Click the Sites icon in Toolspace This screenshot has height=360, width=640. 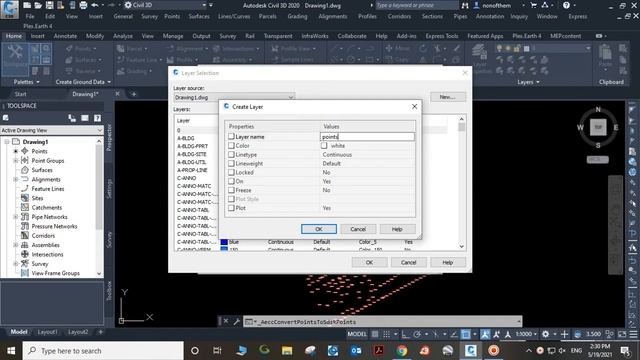[x=25, y=198]
